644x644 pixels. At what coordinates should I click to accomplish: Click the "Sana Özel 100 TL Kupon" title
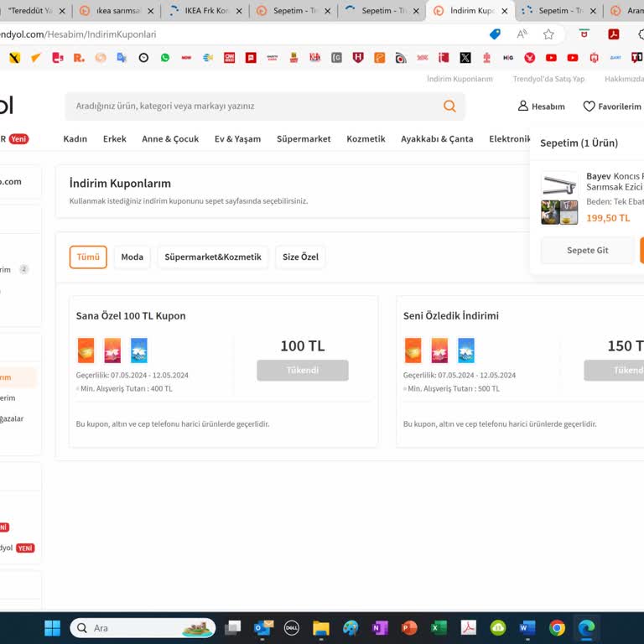(131, 316)
